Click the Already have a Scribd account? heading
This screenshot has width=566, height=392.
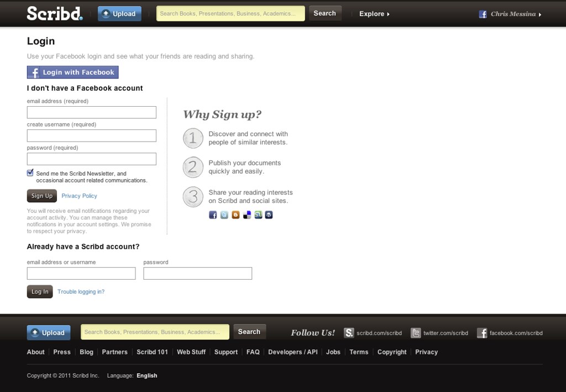[83, 247]
